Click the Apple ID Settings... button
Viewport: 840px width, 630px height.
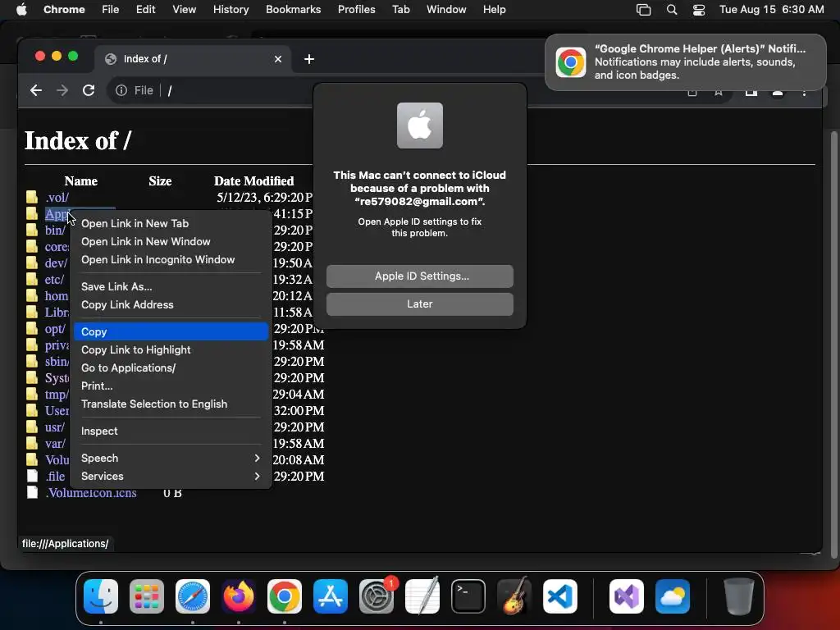tap(420, 276)
